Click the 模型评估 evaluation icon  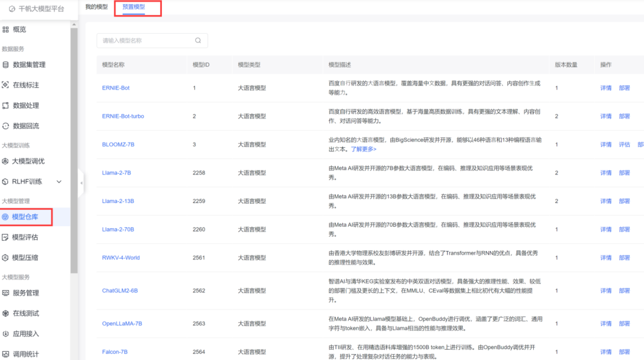5,237
